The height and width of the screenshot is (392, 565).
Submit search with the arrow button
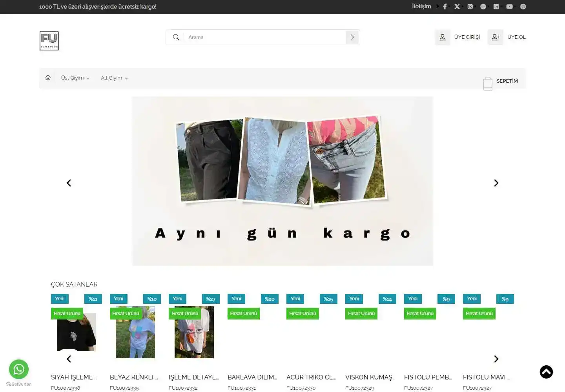coord(352,37)
